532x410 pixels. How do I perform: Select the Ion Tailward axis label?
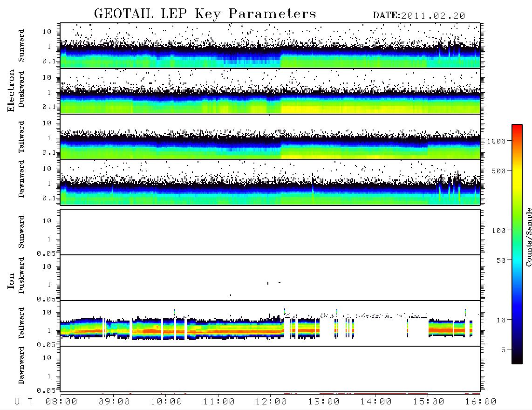tap(21, 323)
